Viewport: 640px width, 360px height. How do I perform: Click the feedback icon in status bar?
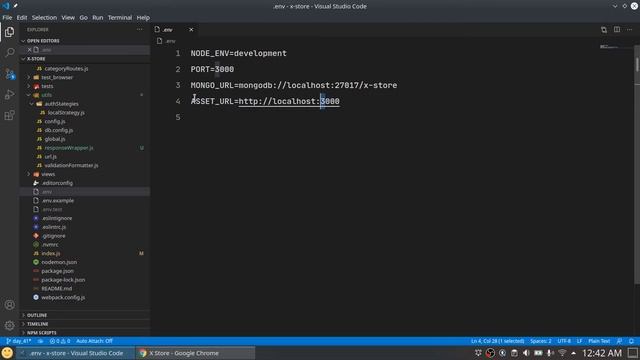pos(620,341)
